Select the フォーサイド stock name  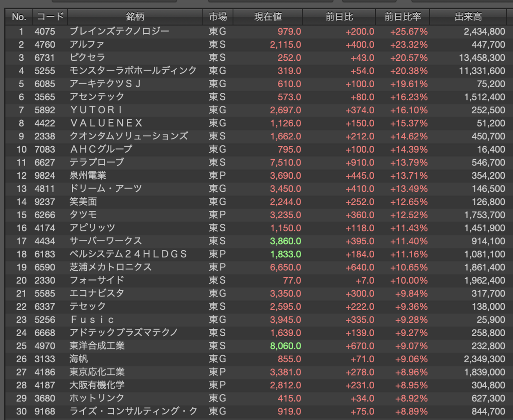97,280
